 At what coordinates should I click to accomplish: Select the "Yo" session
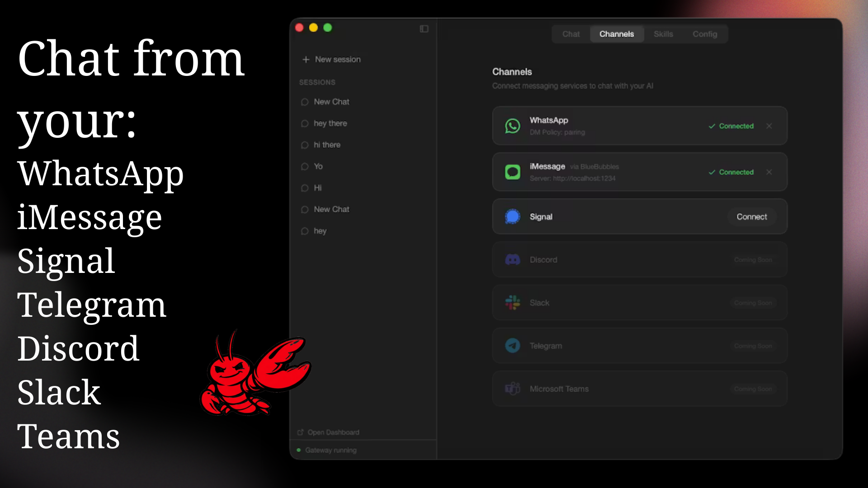318,167
